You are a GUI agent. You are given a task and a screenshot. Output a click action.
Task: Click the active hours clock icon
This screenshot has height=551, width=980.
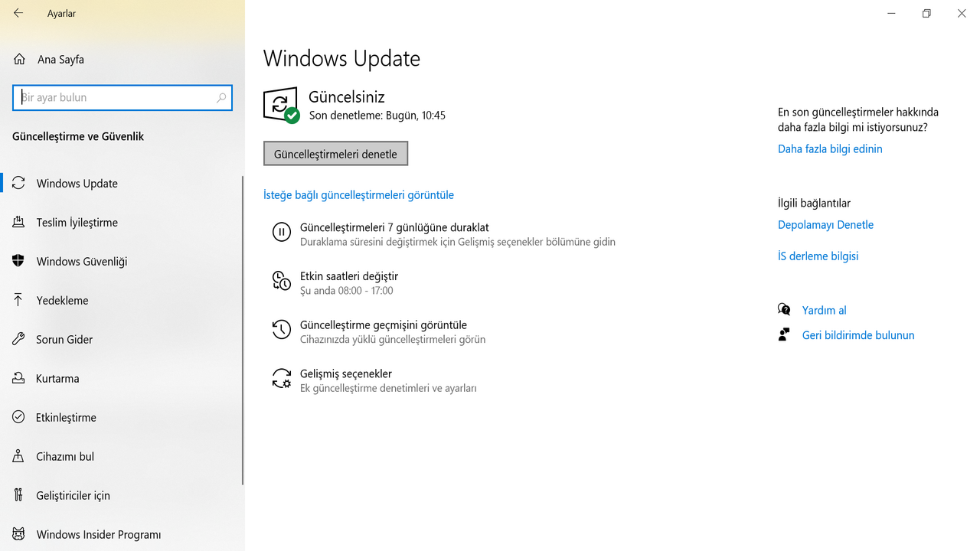point(282,281)
